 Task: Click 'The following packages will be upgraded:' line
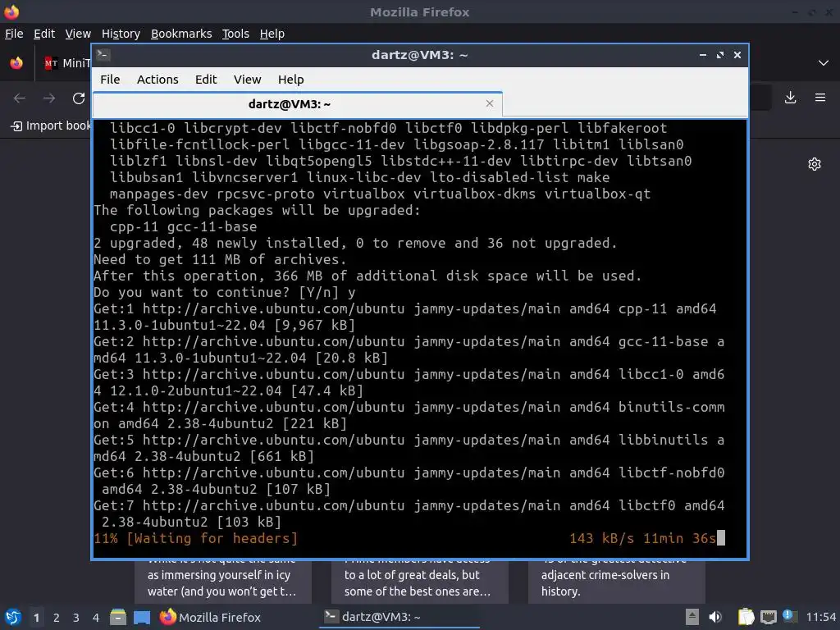257,211
